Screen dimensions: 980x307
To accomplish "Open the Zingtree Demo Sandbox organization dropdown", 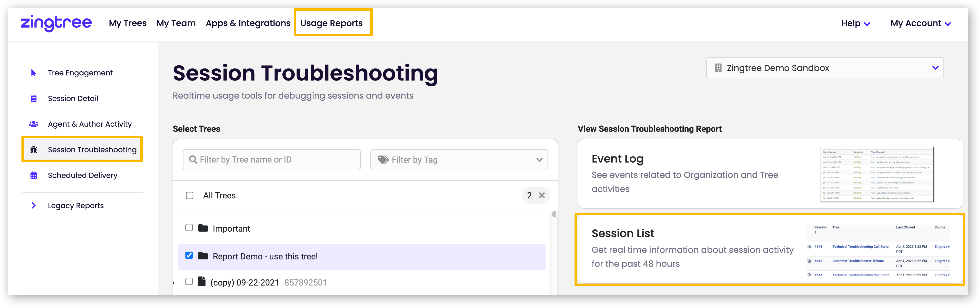I will click(x=825, y=68).
